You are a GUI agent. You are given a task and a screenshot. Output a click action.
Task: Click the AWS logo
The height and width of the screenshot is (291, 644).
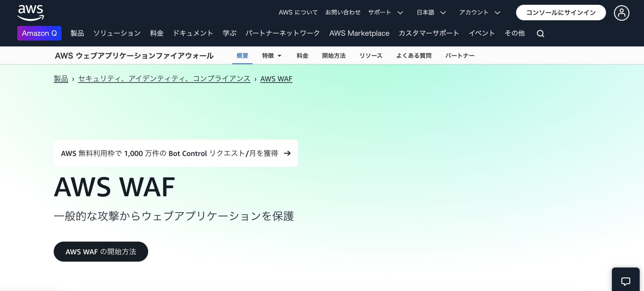pos(31,13)
